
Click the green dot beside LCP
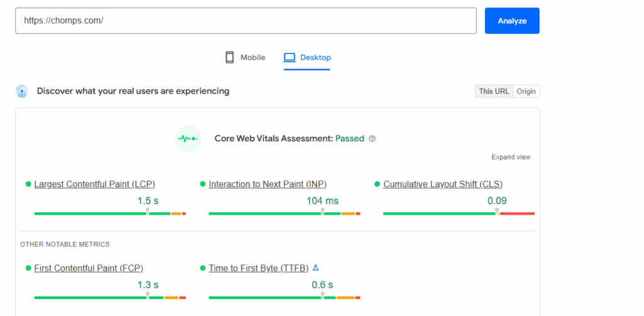pos(28,184)
